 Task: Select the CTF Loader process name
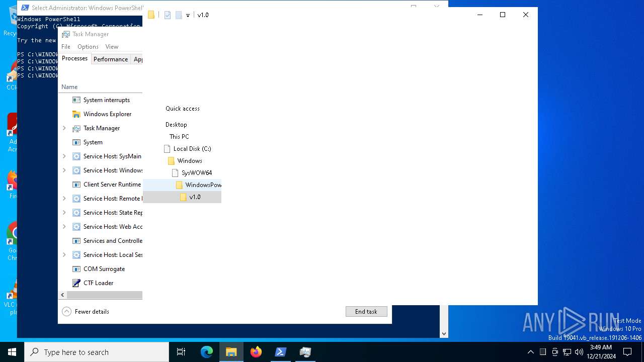[x=98, y=283]
